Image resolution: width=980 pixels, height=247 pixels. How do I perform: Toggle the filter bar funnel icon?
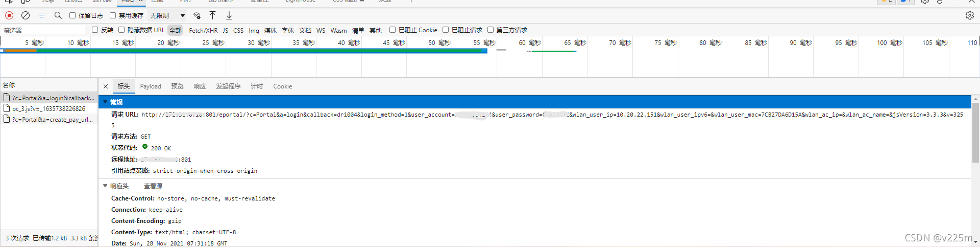[42, 15]
